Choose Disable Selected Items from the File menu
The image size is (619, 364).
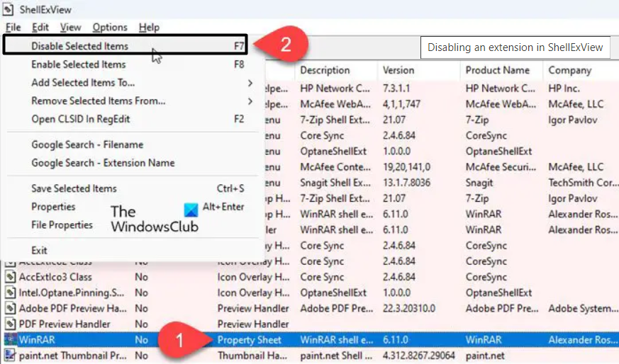[80, 46]
